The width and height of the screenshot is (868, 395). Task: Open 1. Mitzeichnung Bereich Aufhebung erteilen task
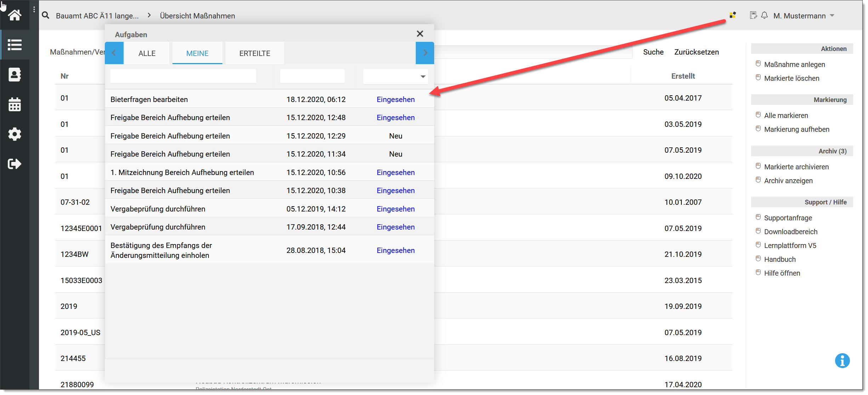point(182,173)
